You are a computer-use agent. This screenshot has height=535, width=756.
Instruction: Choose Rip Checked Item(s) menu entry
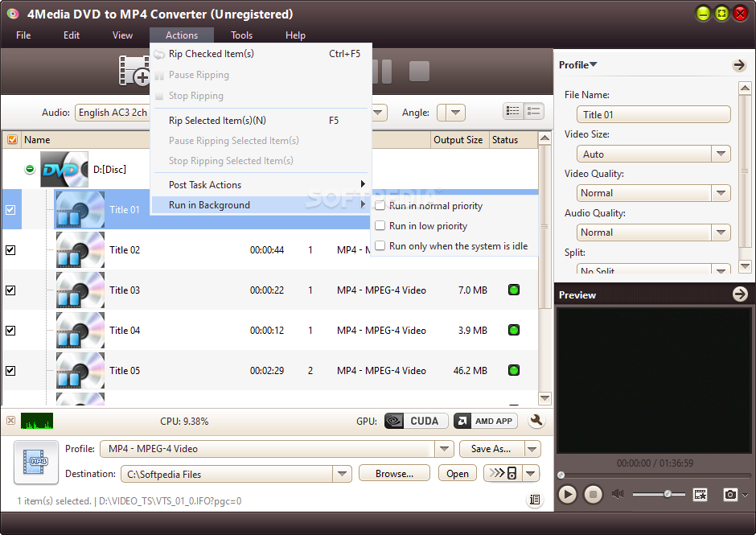point(261,54)
